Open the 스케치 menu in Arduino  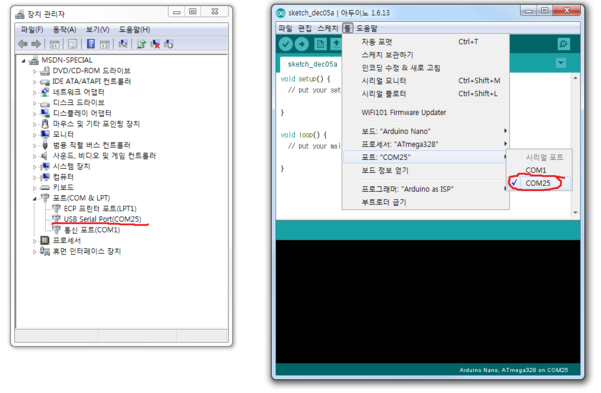(x=328, y=28)
